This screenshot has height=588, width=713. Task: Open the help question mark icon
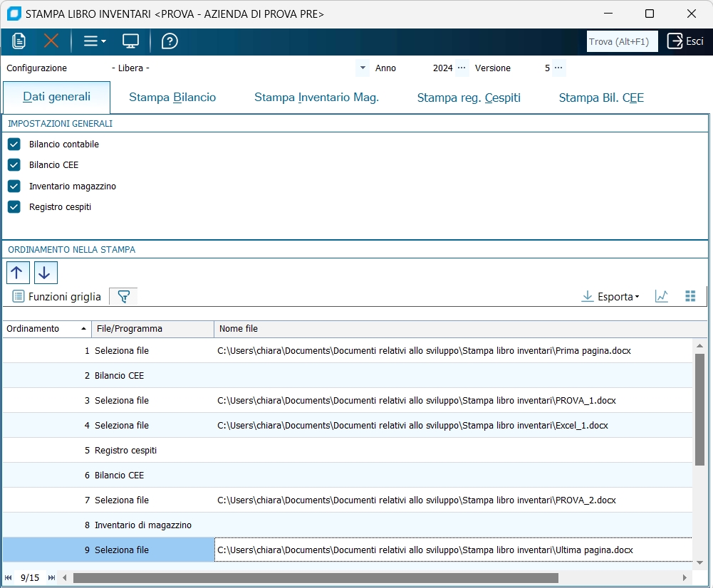pos(170,41)
